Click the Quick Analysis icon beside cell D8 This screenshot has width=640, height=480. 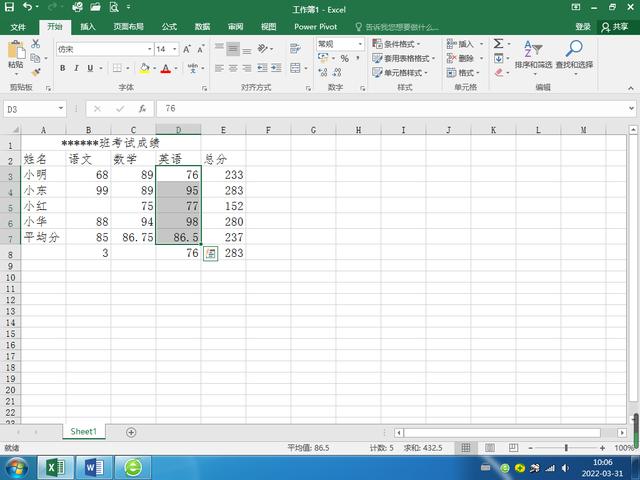[211, 253]
